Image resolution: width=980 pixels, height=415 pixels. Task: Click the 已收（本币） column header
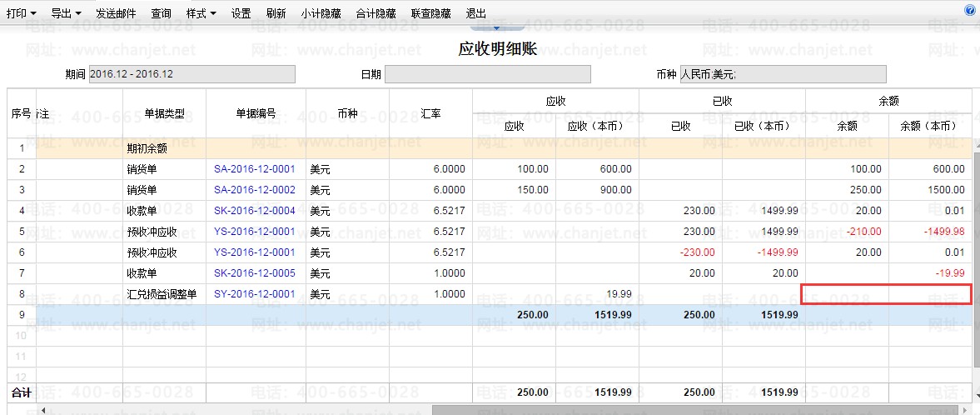pos(764,126)
